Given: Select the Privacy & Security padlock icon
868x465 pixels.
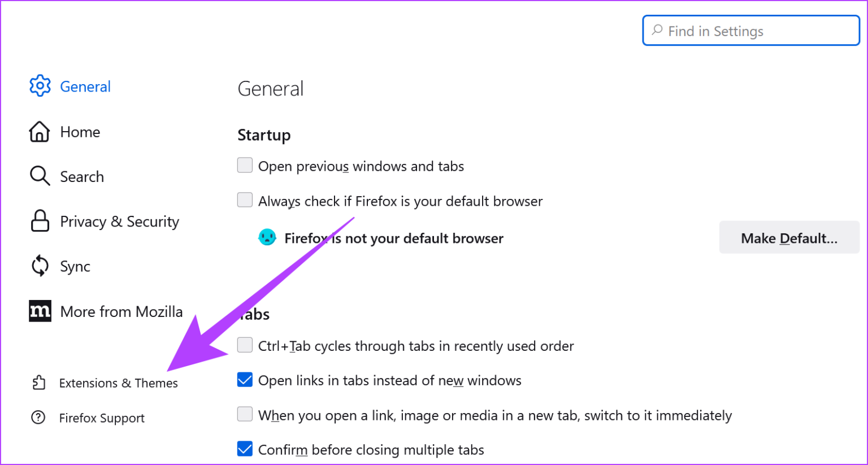Looking at the screenshot, I should pyautogui.click(x=40, y=221).
